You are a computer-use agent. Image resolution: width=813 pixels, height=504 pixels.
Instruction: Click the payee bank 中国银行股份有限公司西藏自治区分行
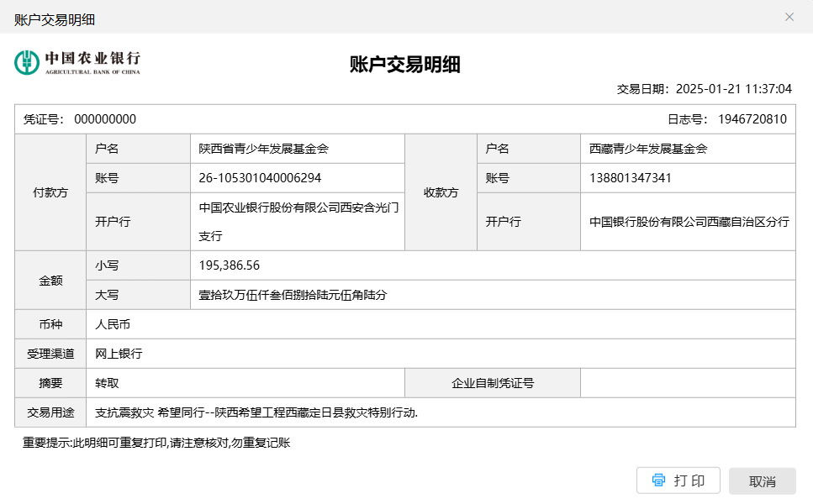coord(689,222)
